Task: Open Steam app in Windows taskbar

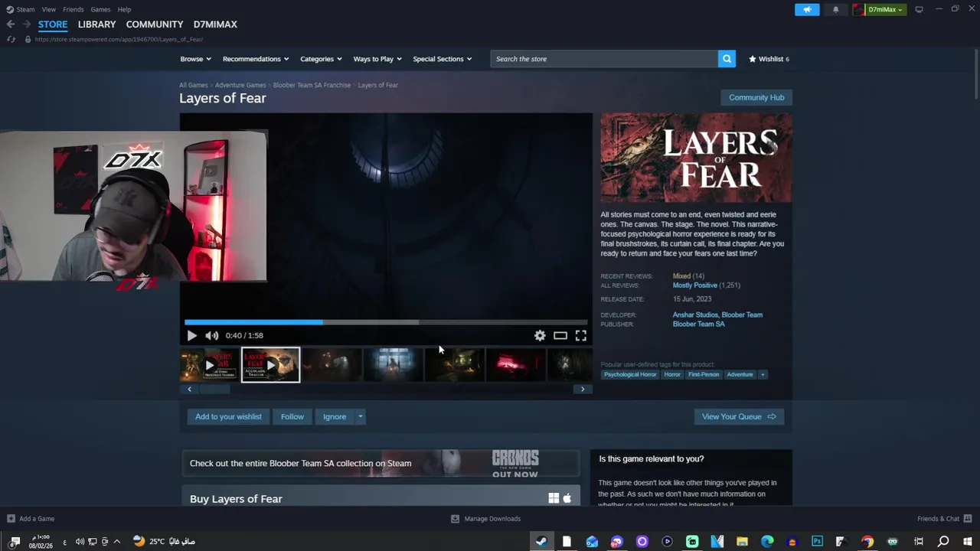Action: tap(541, 541)
